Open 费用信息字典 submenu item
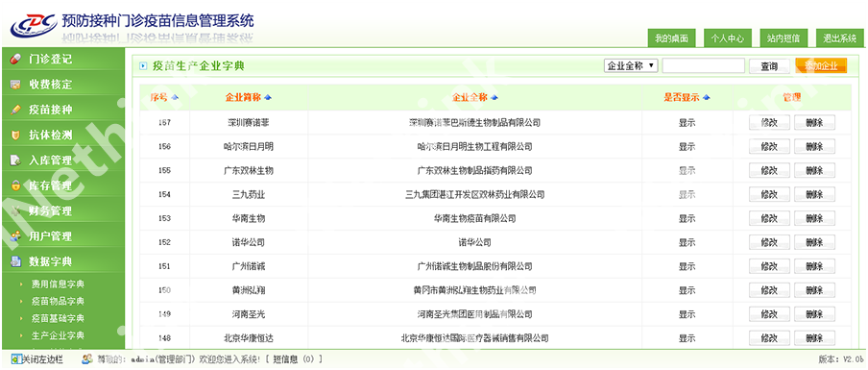The image size is (868, 370). tap(58, 284)
